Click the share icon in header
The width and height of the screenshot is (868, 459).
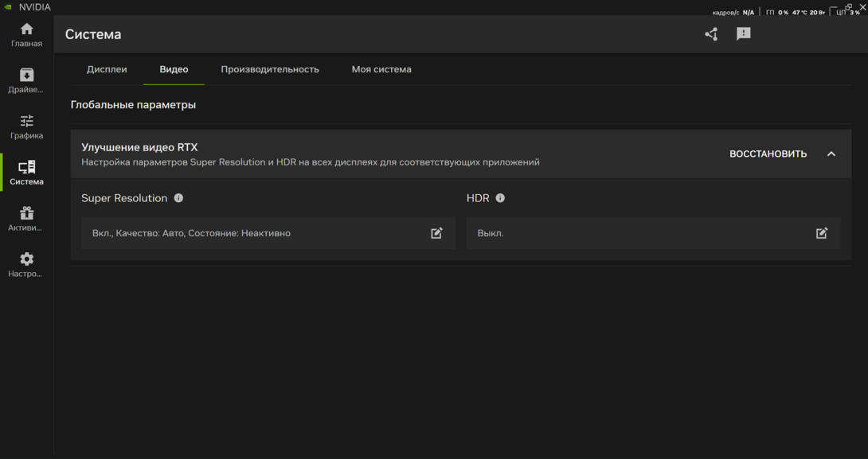point(711,34)
